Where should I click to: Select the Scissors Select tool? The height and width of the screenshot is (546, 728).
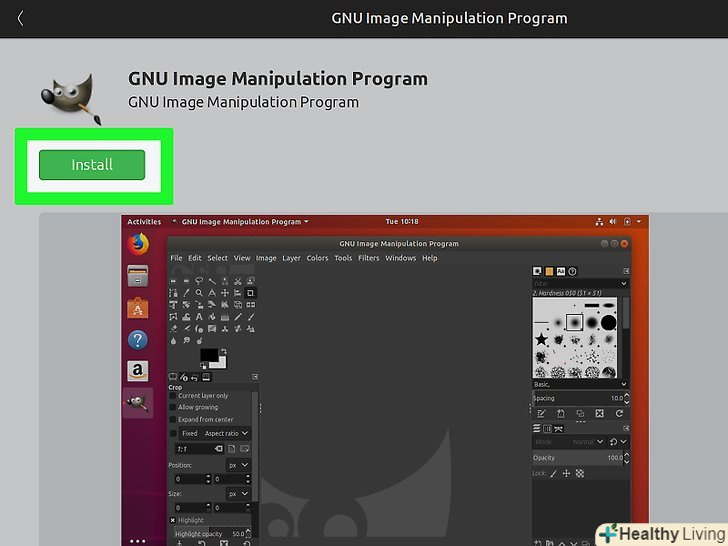click(x=238, y=281)
